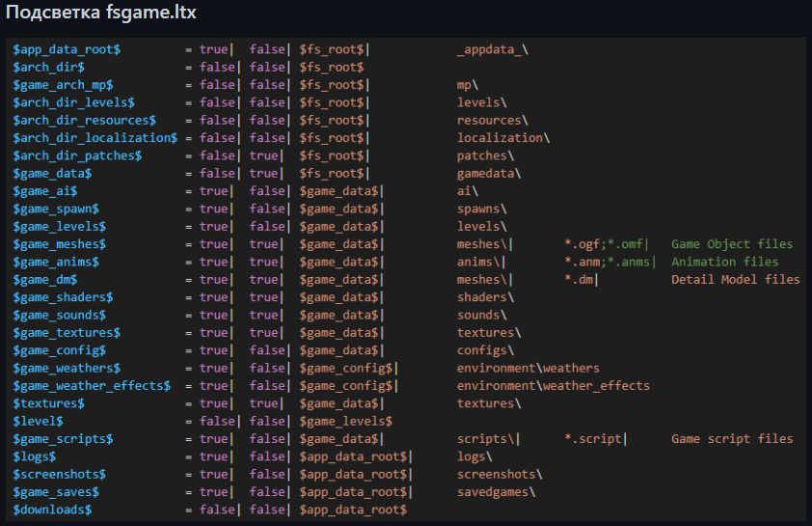
Task: Click the "gamedata\" path value
Action: click(488, 174)
